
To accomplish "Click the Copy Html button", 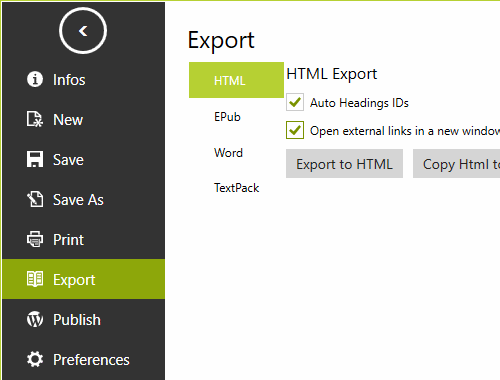I will point(456,164).
